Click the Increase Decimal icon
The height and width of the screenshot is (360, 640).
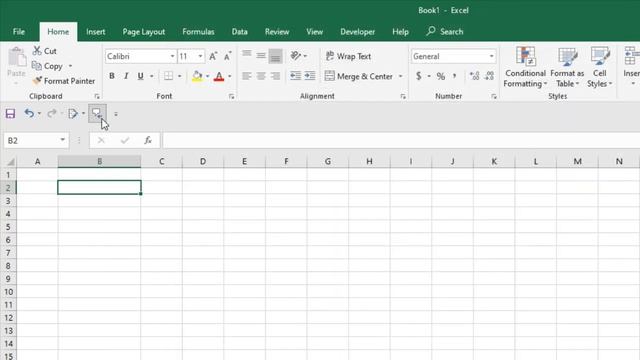(x=474, y=76)
